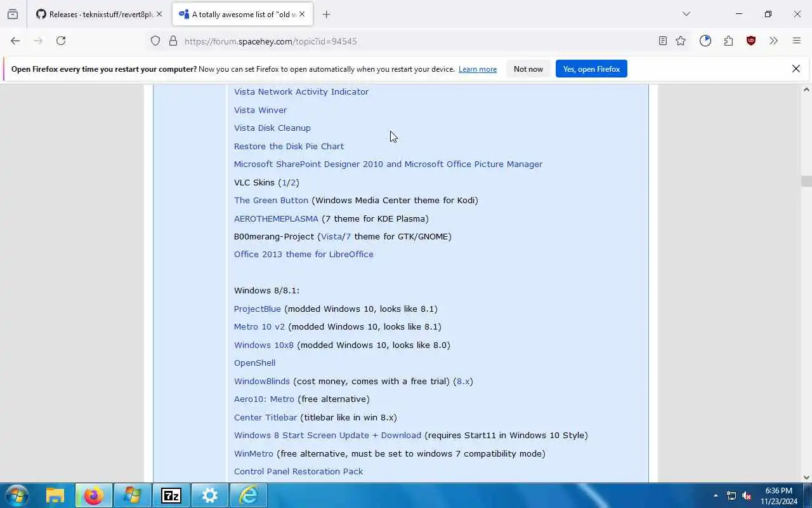Open OpenShell link

pos(254,363)
